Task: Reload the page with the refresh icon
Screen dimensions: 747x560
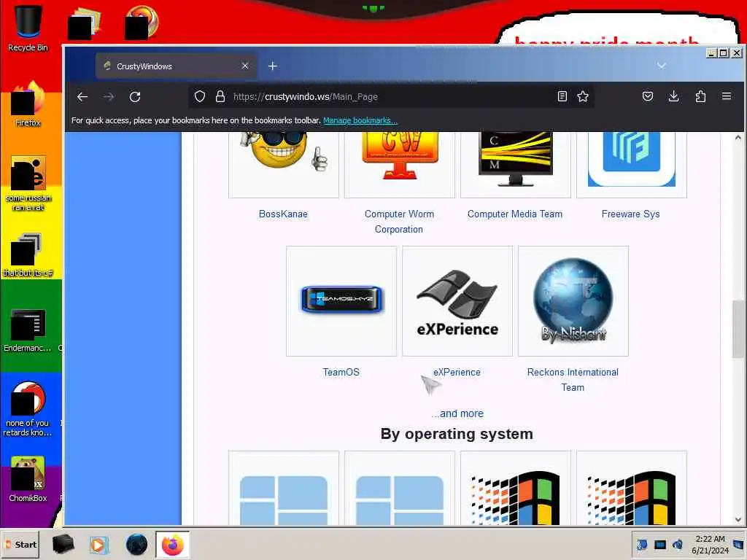Action: pos(135,97)
